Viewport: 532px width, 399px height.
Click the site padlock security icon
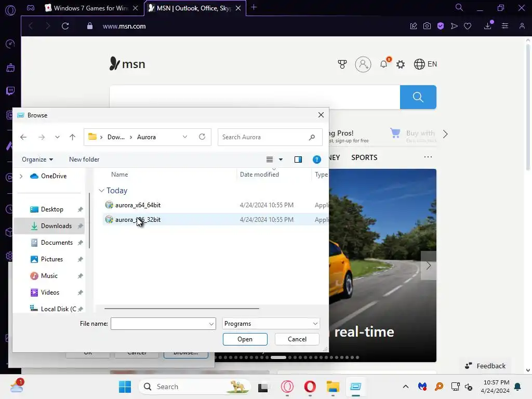[x=89, y=26]
